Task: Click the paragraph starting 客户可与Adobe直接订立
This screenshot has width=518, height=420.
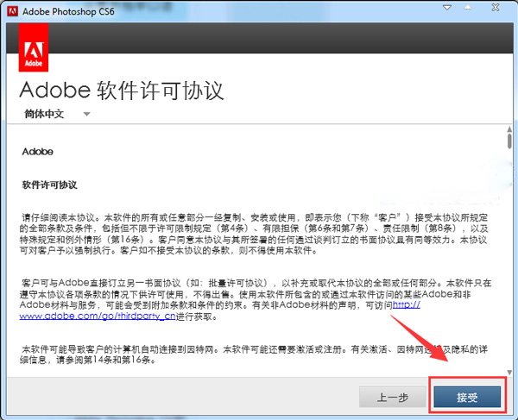Action: (x=256, y=299)
